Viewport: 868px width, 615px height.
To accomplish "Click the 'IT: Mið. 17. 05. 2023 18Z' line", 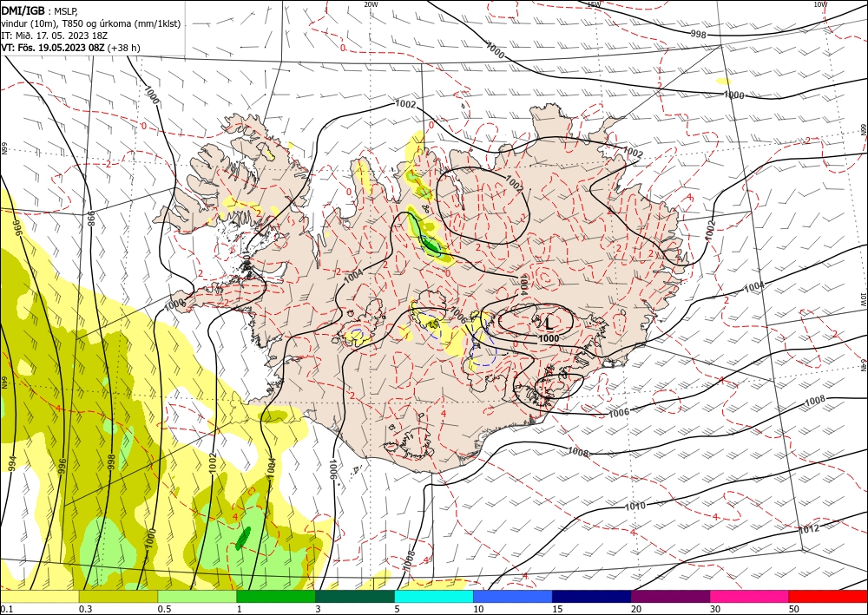I will 54,36.
